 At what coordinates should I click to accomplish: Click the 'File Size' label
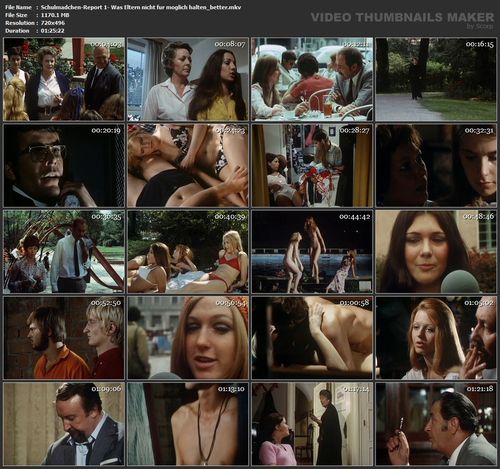pos(16,15)
